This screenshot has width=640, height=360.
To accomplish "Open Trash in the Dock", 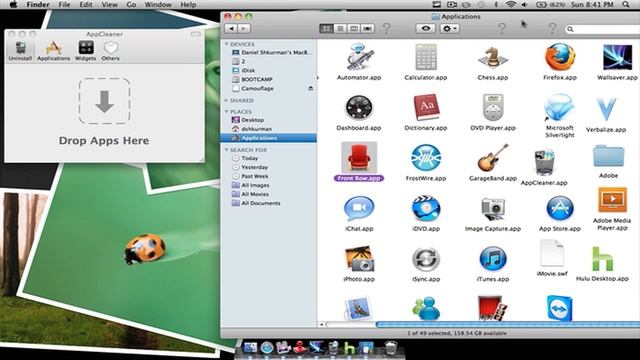I will click(x=391, y=348).
